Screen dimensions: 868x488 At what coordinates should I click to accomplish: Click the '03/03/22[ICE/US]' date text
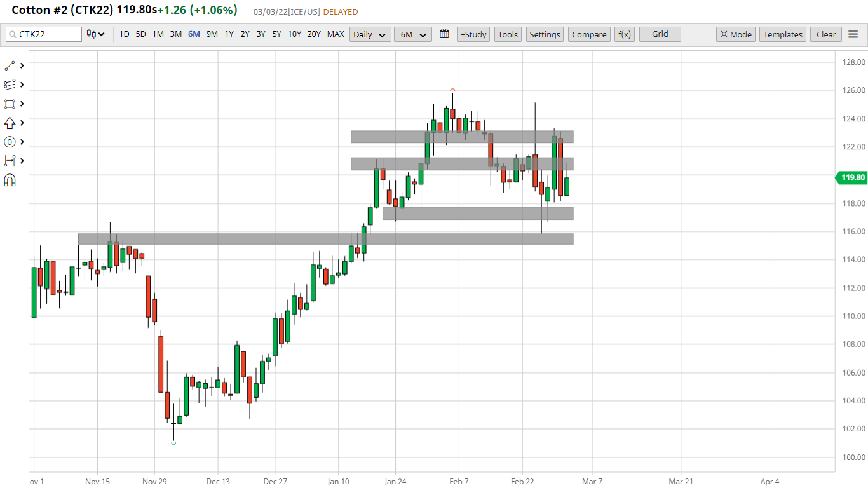287,12
